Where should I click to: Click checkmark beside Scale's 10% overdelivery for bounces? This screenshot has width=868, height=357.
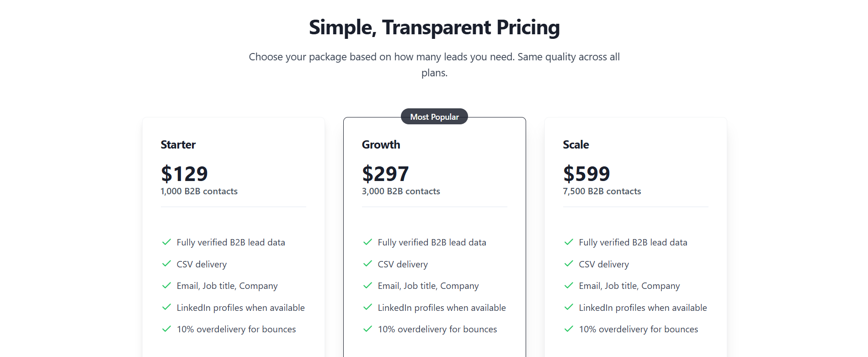point(569,329)
